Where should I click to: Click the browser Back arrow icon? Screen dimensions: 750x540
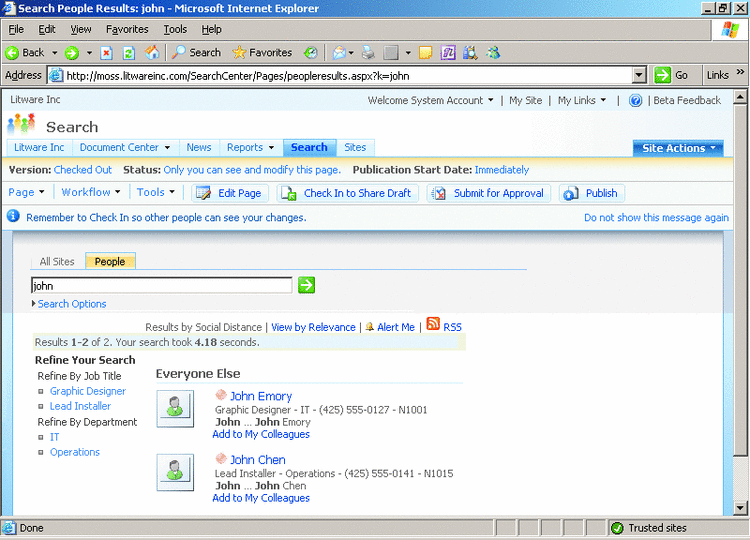[12, 53]
